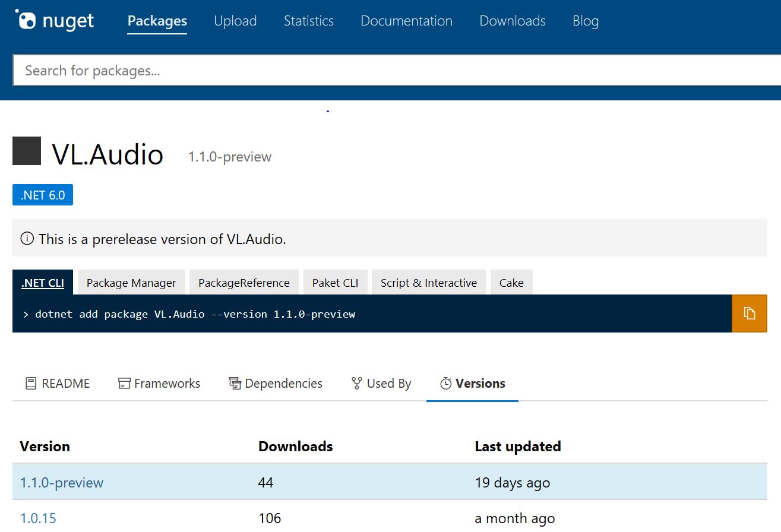Open the Upload page
Screen dimensions: 781x532
pyautogui.click(x=235, y=21)
